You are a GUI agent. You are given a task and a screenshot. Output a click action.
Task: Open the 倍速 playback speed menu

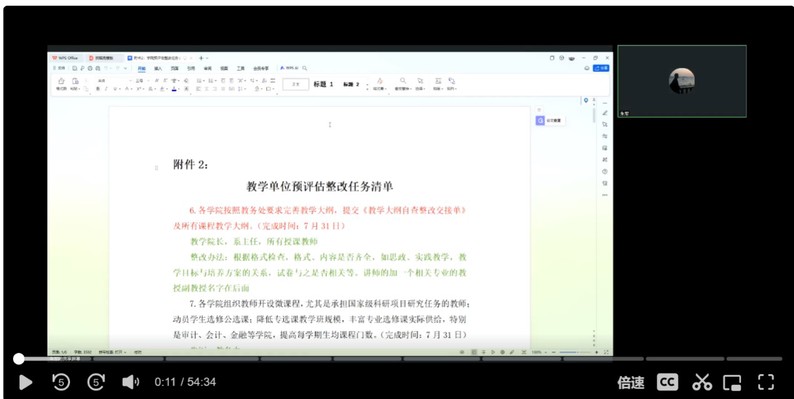click(631, 383)
